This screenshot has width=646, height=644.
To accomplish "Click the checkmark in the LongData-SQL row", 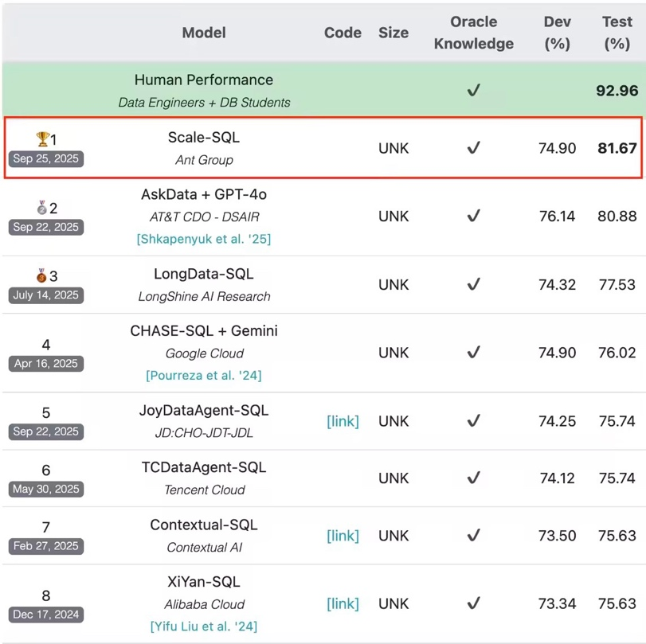I will tap(474, 284).
